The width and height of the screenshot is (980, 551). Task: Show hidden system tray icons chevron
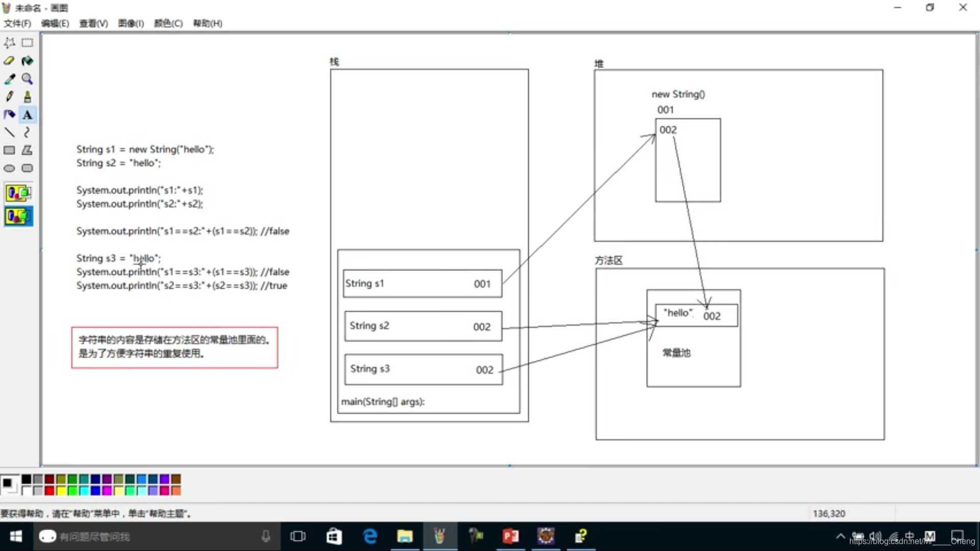tap(840, 536)
